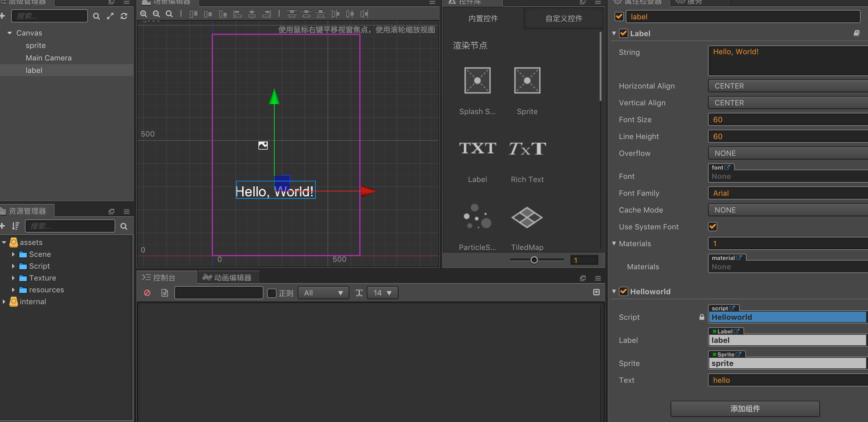Select the Rich Text node icon

coord(527,148)
